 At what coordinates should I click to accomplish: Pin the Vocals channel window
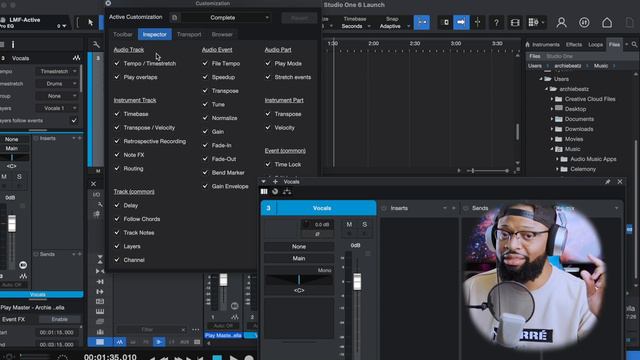click(607, 182)
